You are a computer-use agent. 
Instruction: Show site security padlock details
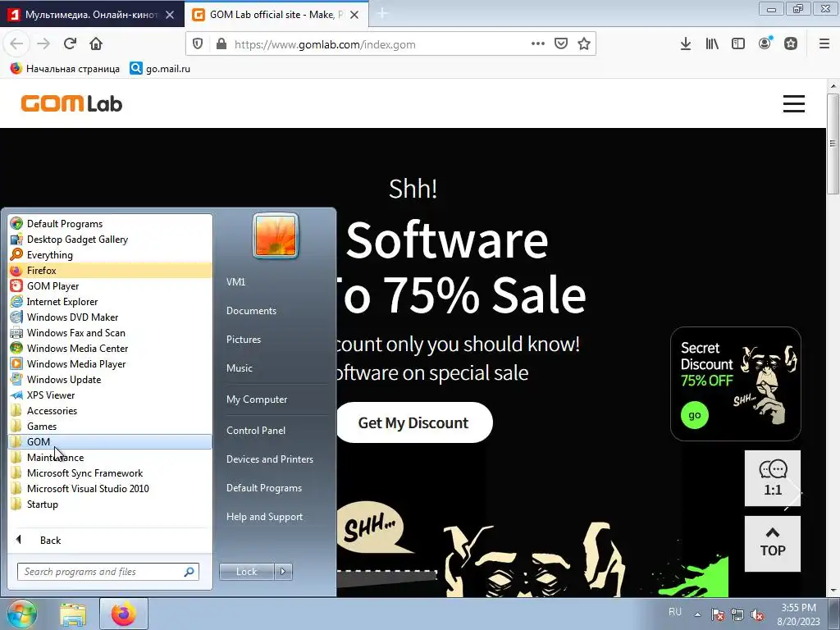coord(221,44)
